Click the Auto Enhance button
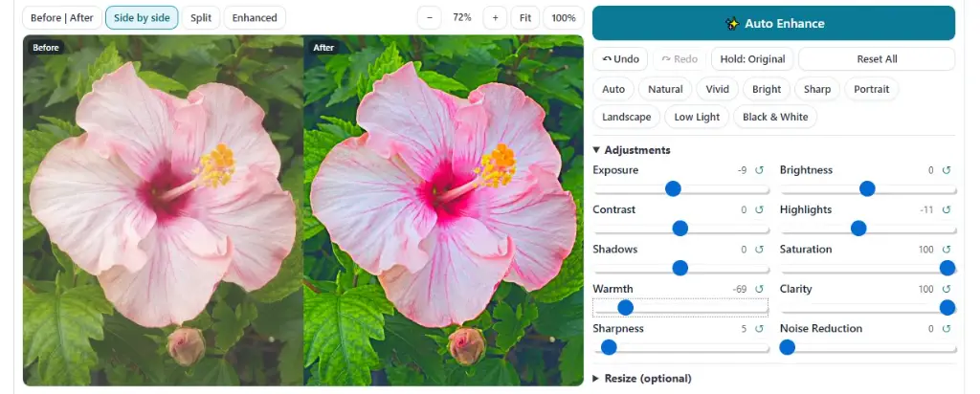Viewport: 980px width, 394px height. coord(773,23)
